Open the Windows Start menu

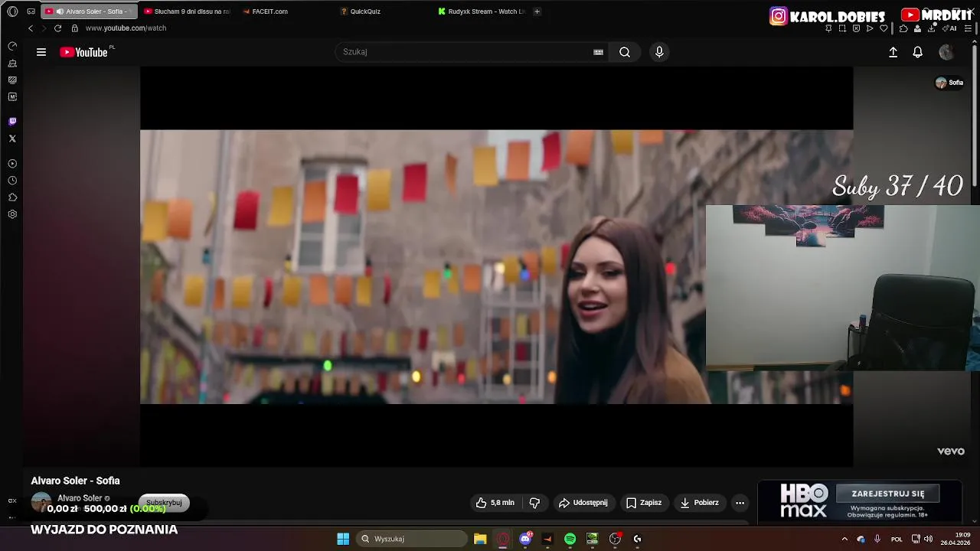(343, 539)
